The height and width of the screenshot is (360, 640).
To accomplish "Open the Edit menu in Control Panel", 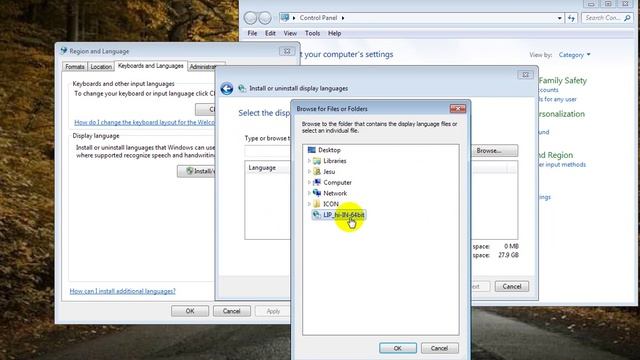I will tap(270, 33).
